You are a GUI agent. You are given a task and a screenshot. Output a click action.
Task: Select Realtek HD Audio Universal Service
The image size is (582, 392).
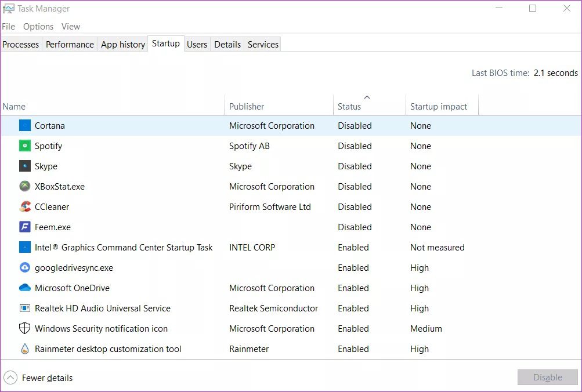point(103,308)
